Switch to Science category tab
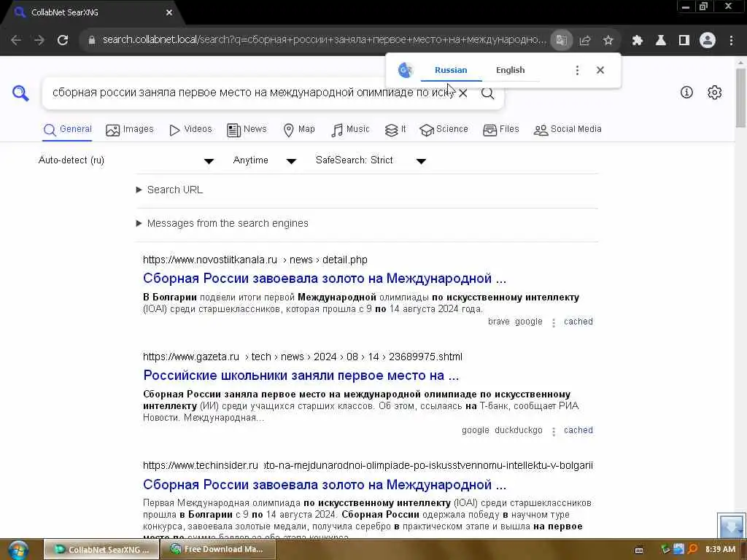 [444, 130]
